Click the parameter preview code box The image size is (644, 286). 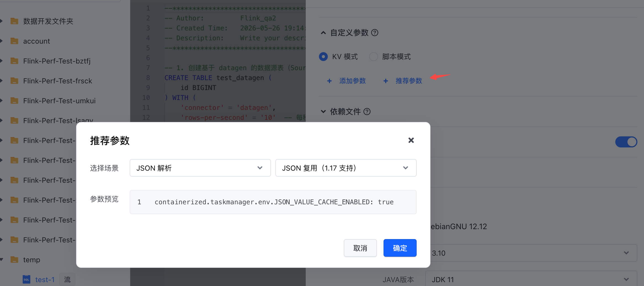[x=273, y=202]
